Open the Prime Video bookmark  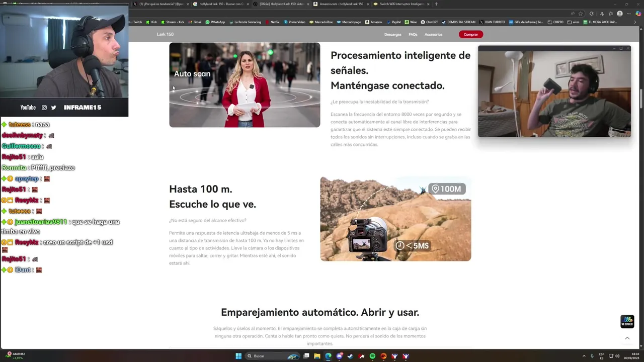tap(294, 22)
